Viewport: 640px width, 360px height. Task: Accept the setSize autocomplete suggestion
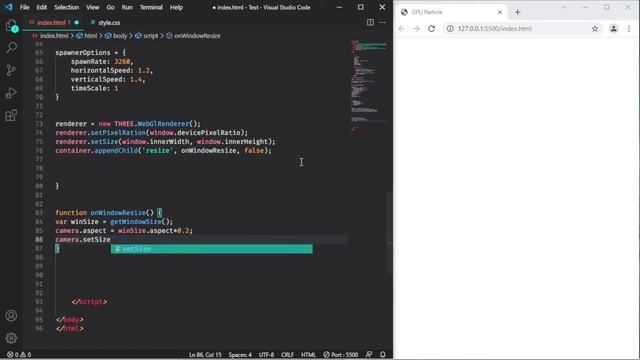pos(212,249)
